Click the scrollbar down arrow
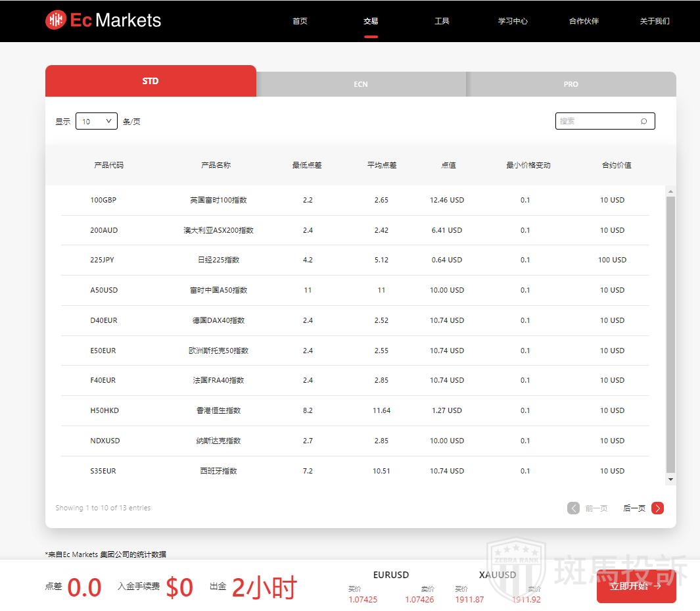 [670, 480]
